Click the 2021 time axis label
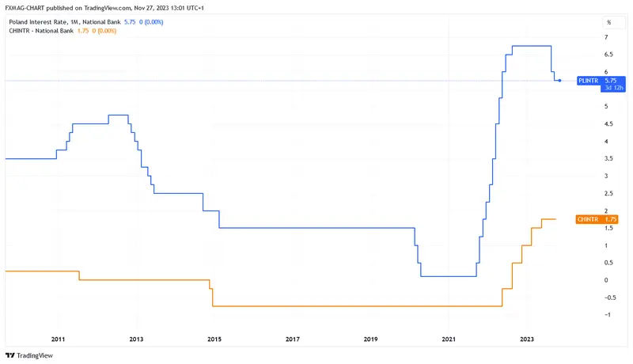Screen dimensions: 633x364 click(x=449, y=339)
